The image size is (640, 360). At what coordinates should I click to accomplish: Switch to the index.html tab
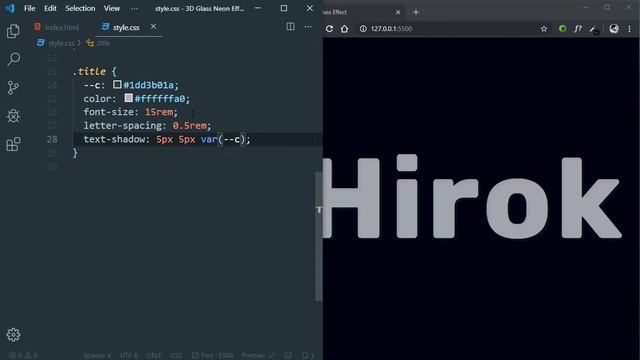pos(57,27)
